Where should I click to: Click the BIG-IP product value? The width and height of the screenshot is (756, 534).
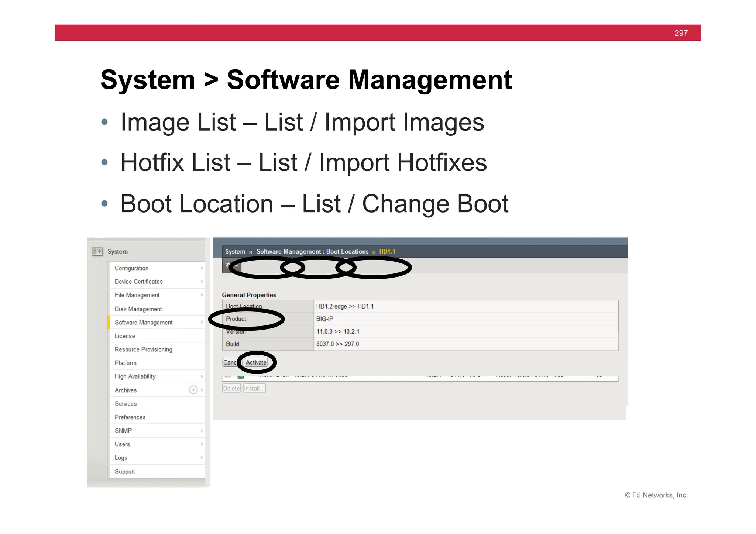pyautogui.click(x=325, y=319)
